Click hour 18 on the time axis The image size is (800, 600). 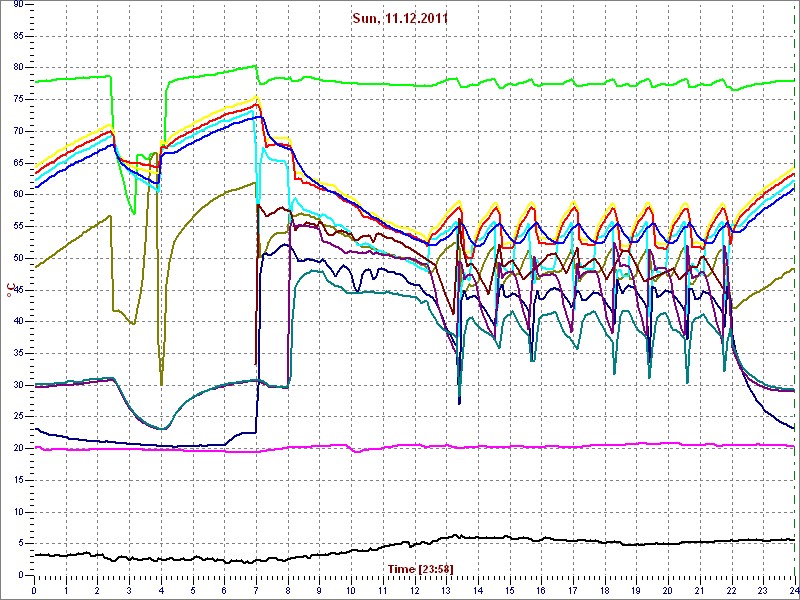(605, 590)
